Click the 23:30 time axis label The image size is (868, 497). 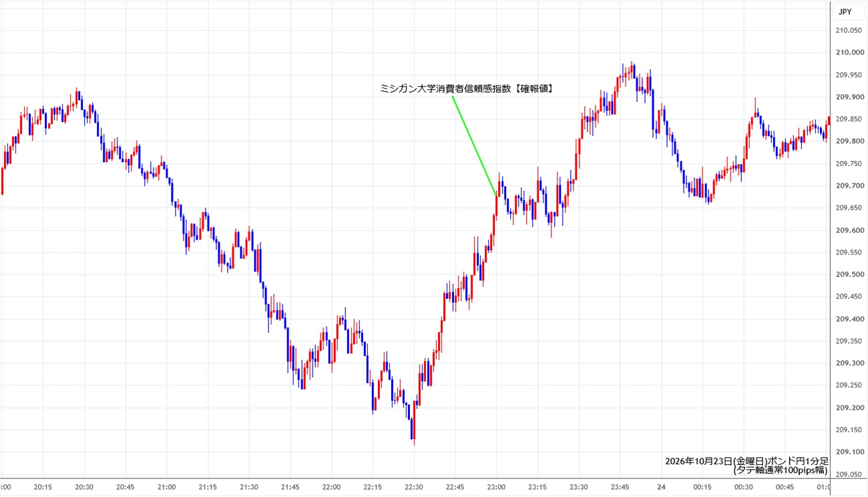point(579,488)
